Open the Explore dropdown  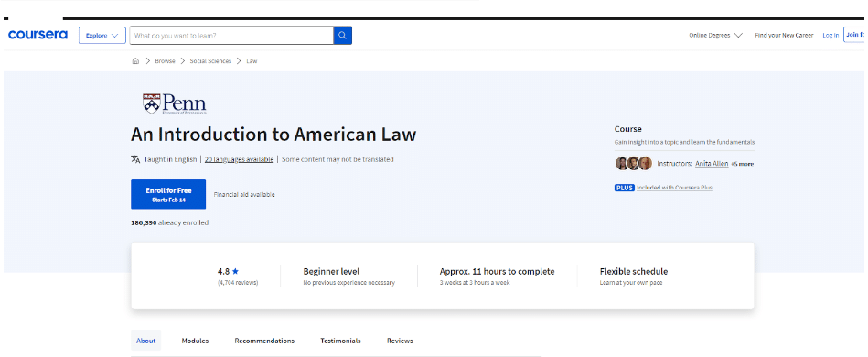[102, 36]
